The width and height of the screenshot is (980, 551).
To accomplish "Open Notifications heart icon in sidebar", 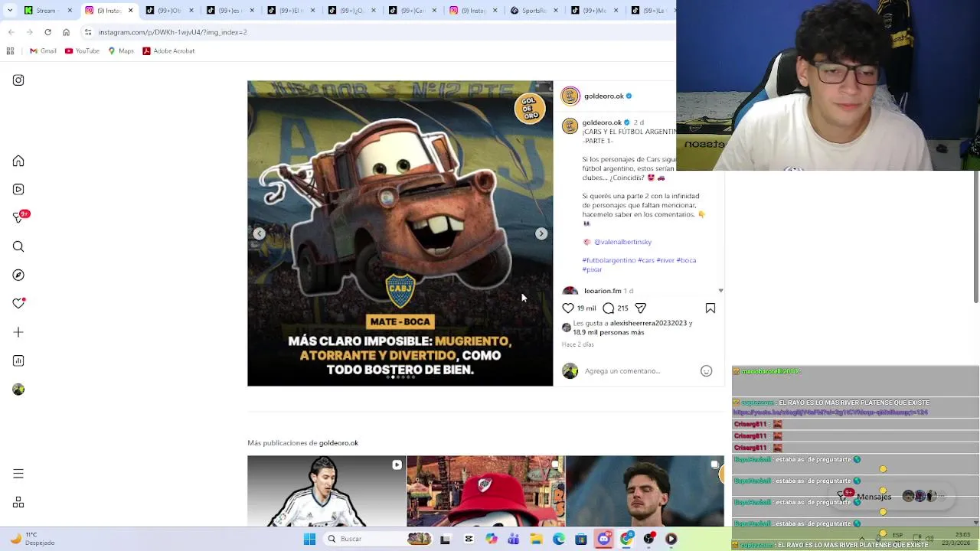I will (x=18, y=304).
